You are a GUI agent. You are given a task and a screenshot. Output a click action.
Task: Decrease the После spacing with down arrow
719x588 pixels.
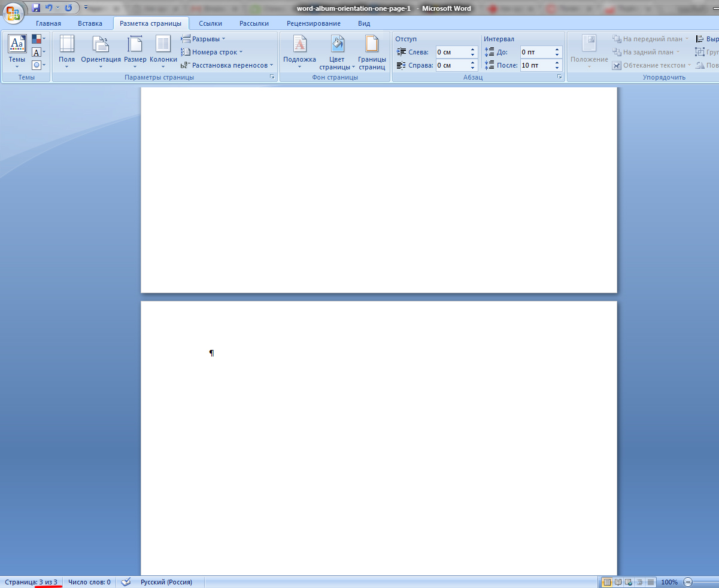point(557,68)
